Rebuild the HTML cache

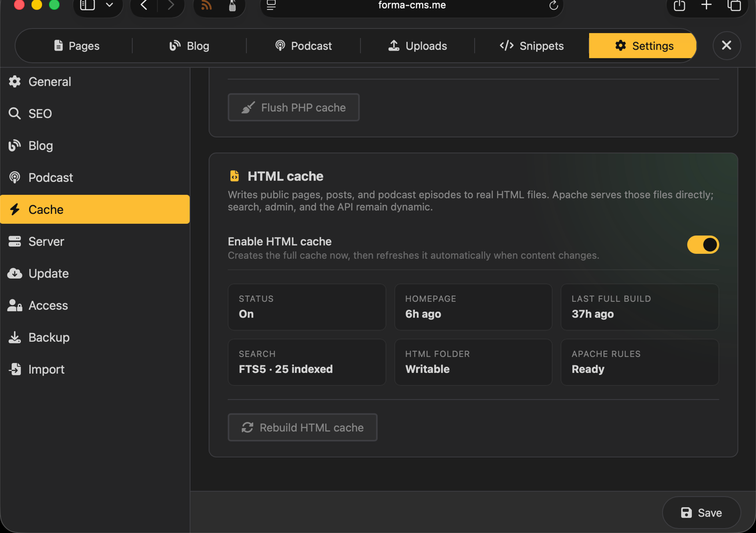point(303,427)
